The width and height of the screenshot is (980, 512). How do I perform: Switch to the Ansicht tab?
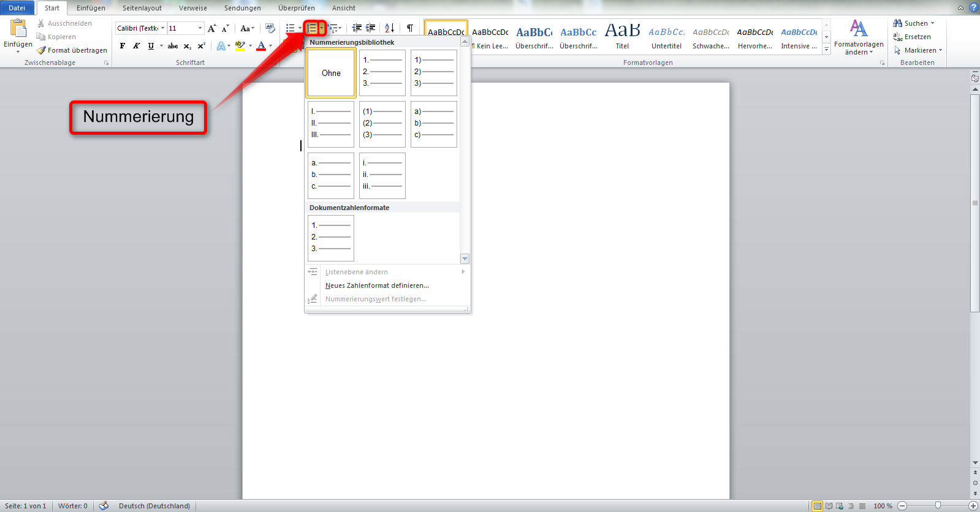344,8
